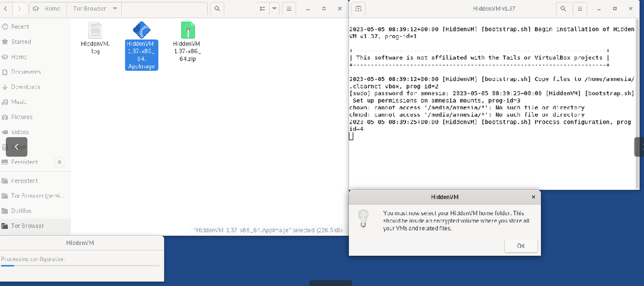Maximize the file manager window
Screen dimensions: 644x286
coord(324,9)
